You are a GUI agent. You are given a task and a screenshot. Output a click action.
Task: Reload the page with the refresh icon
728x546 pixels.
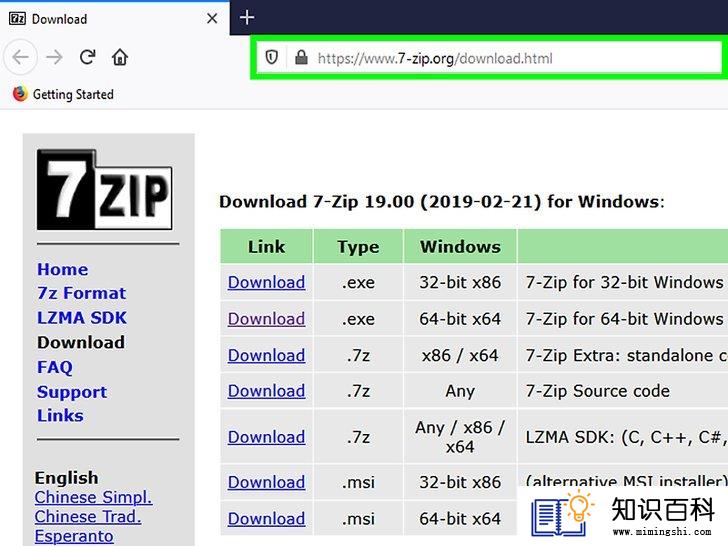point(87,57)
